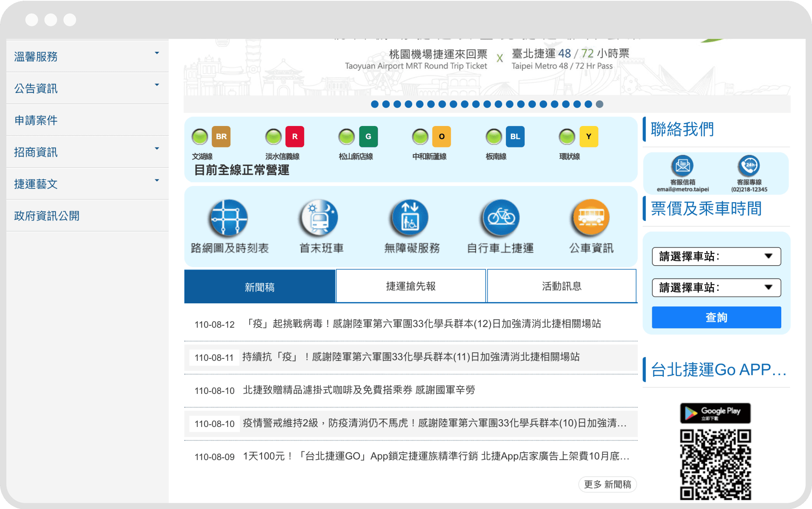This screenshot has width=812, height=509.
Task: Switch to the 活動訊息 tab
Action: [x=562, y=286]
